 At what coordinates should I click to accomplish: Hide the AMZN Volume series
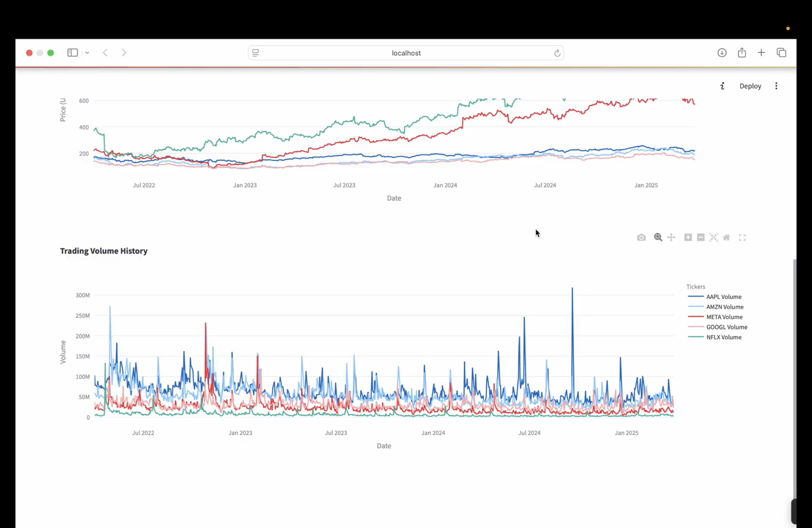tap(724, 307)
